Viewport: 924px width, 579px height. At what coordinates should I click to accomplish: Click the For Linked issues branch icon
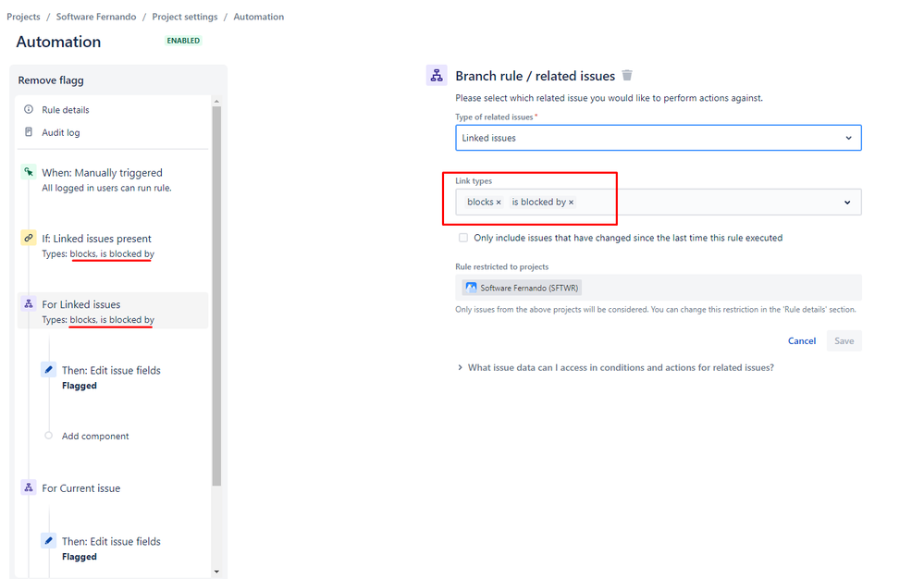(x=29, y=304)
